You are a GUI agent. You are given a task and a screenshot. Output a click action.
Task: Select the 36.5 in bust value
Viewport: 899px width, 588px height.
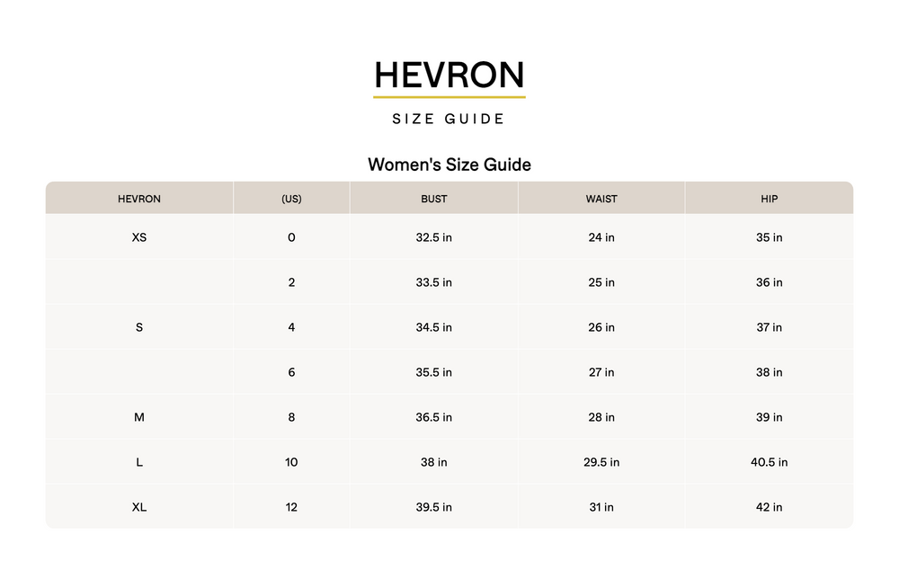tap(433, 417)
